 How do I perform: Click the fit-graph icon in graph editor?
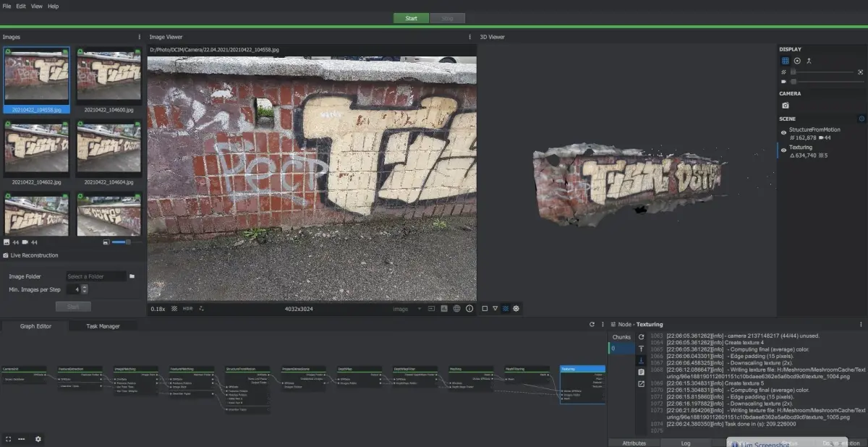8,439
